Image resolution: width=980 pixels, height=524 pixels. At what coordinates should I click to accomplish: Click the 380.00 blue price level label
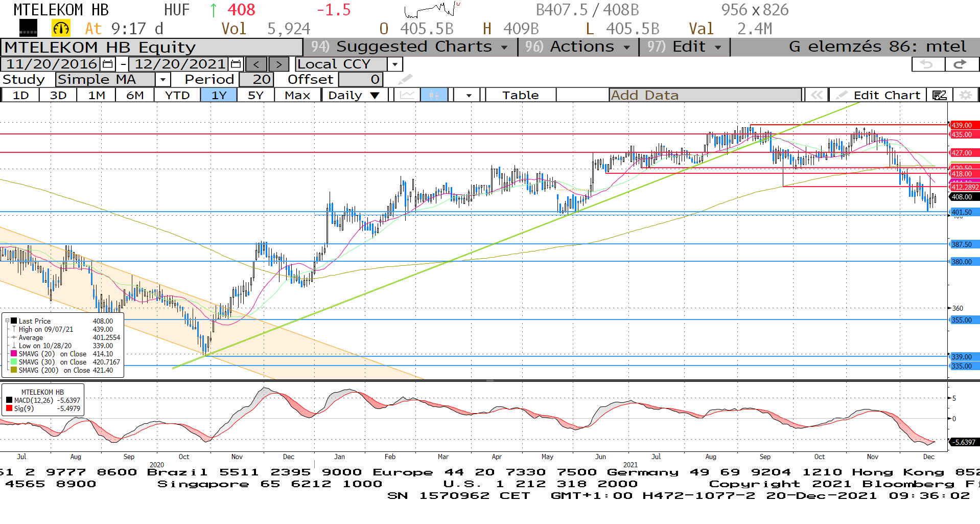[964, 262]
